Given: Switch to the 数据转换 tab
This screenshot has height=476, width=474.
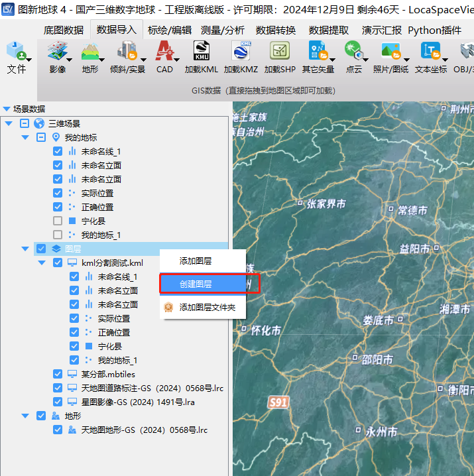Looking at the screenshot, I should click(276, 30).
